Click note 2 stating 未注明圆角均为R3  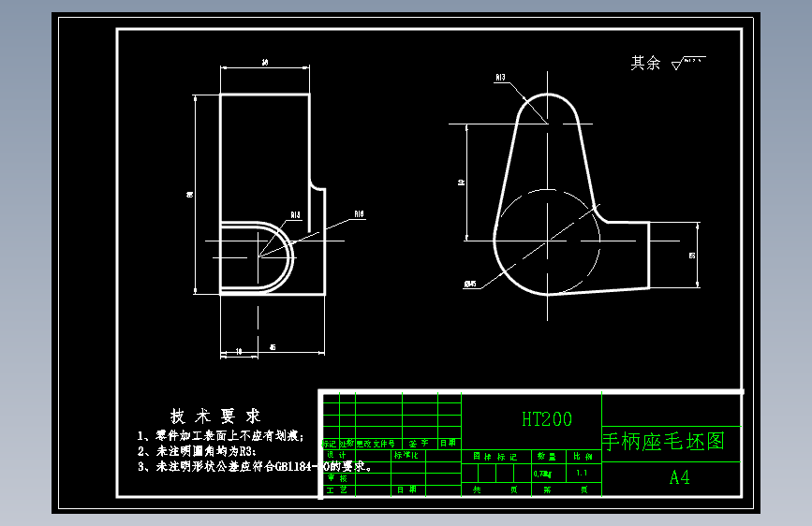[x=197, y=451]
